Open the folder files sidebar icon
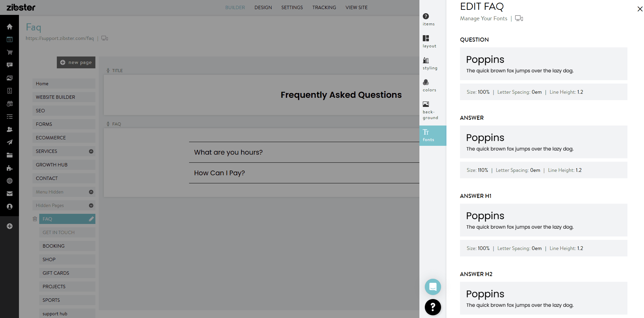This screenshot has height=318, width=644. (9, 155)
